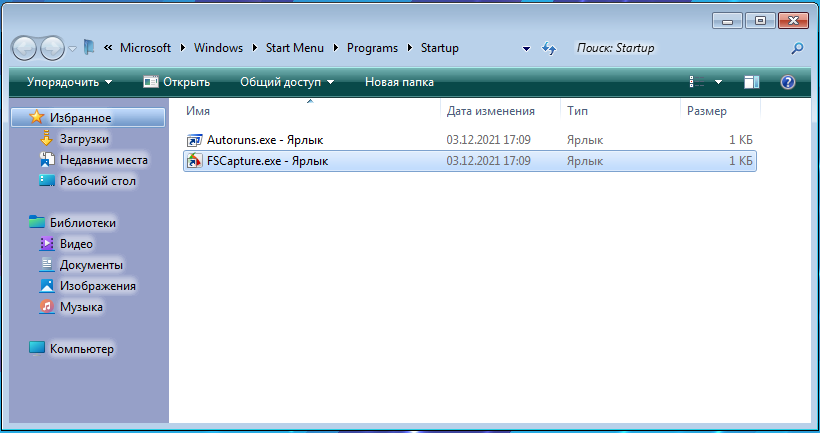The image size is (820, 433).
Task: Open the view options dropdown arrow
Action: [718, 82]
